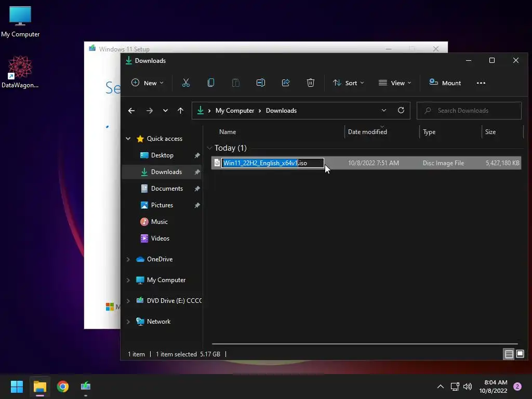This screenshot has width=532, height=399.
Task: Click the Disc Image File type cell
Action: pos(443,163)
